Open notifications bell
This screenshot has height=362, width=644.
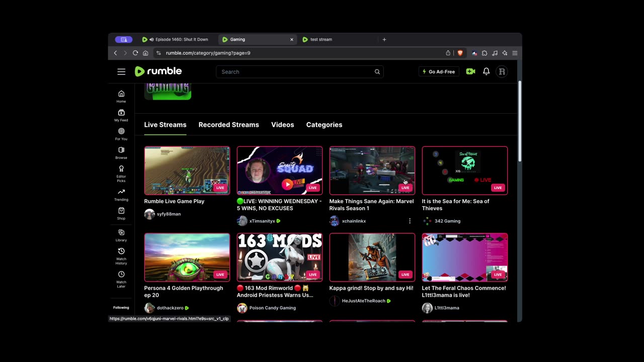coord(486,71)
